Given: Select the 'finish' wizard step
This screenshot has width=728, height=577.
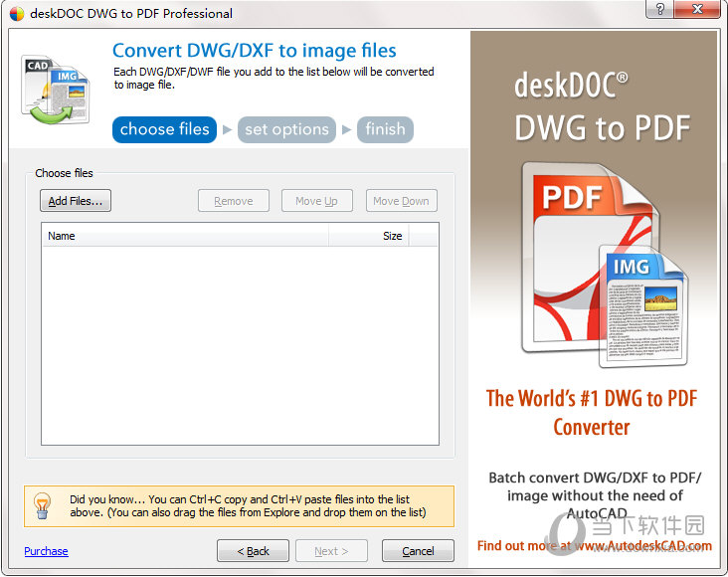Looking at the screenshot, I should click(385, 129).
